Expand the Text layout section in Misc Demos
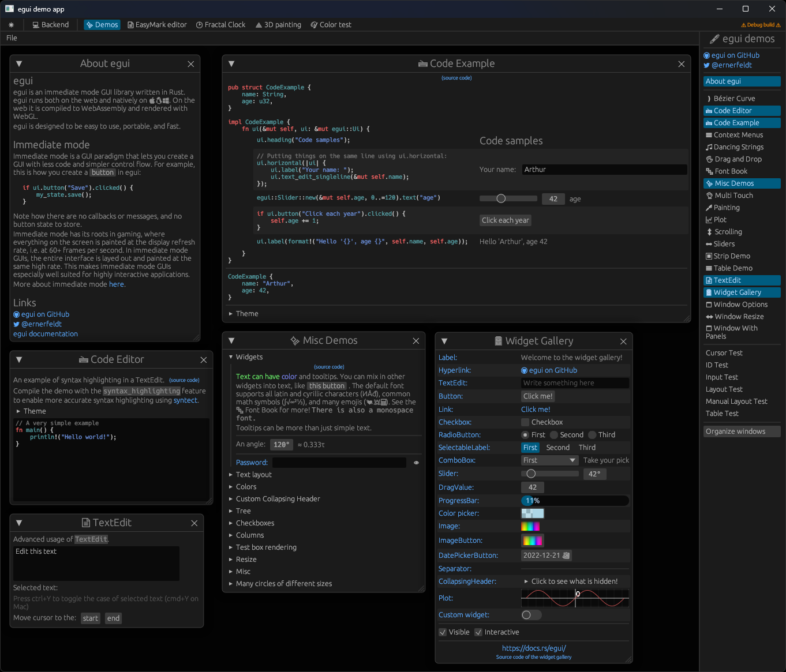Screen dimensions: 786x672 click(x=253, y=475)
